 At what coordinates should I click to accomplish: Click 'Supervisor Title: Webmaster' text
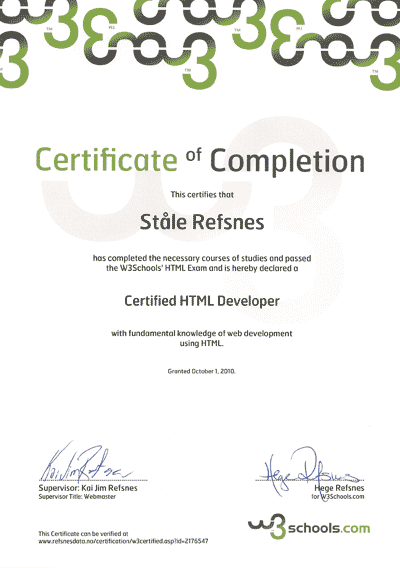77,497
